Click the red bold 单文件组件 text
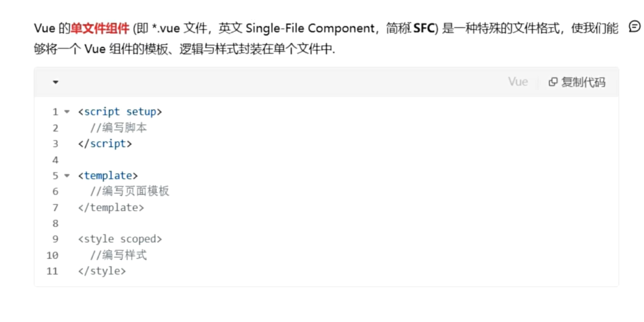This screenshot has height=322, width=644. [100, 28]
